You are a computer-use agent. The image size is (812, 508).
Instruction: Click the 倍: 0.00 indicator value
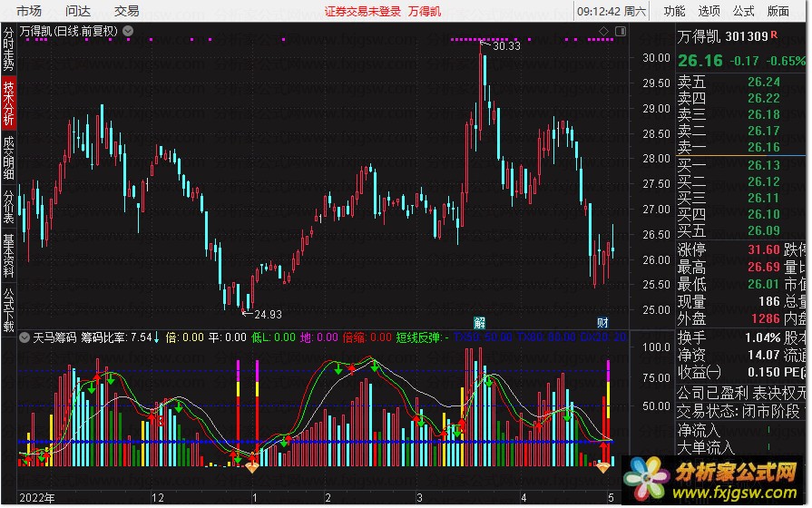[185, 338]
